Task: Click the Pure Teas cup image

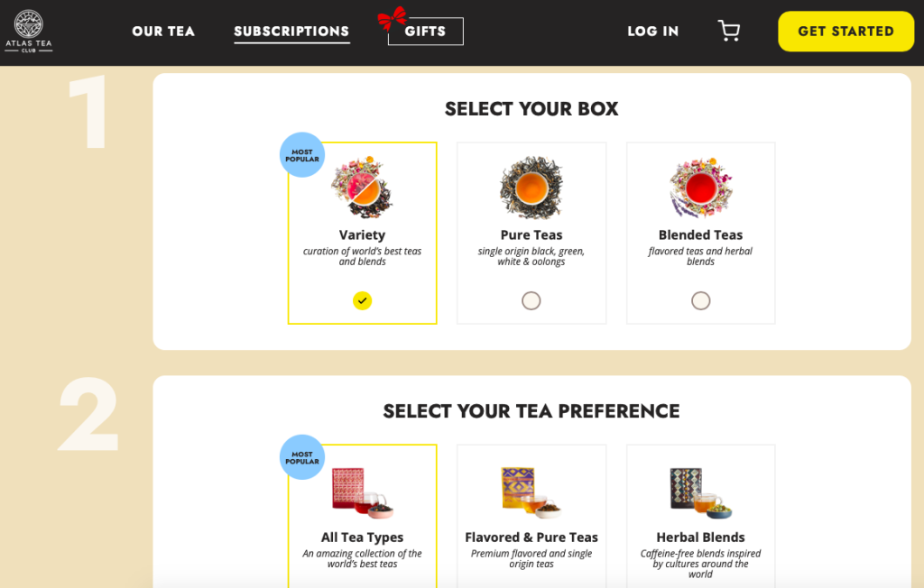Action: click(x=531, y=187)
